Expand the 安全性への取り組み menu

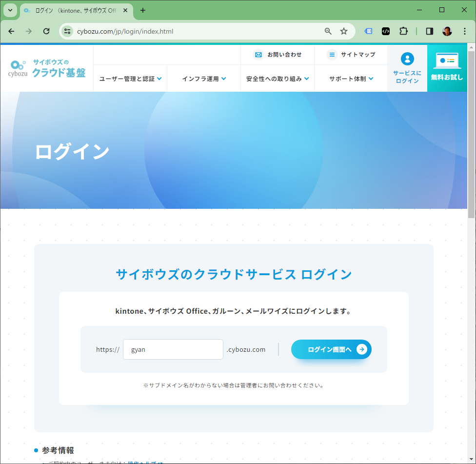tap(278, 79)
